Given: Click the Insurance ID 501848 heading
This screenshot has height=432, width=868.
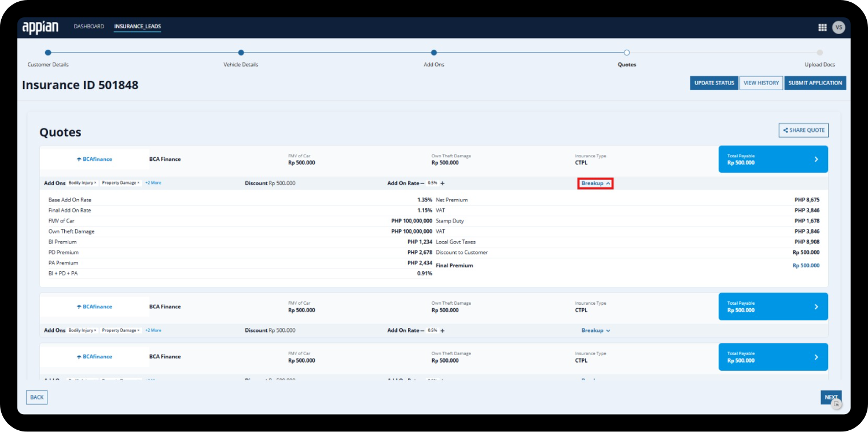Looking at the screenshot, I should (x=80, y=85).
